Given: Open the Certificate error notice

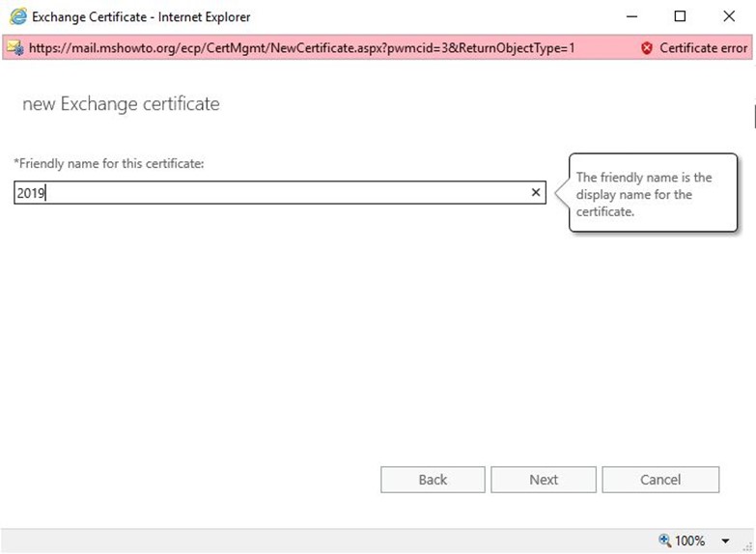Looking at the screenshot, I should point(694,47).
